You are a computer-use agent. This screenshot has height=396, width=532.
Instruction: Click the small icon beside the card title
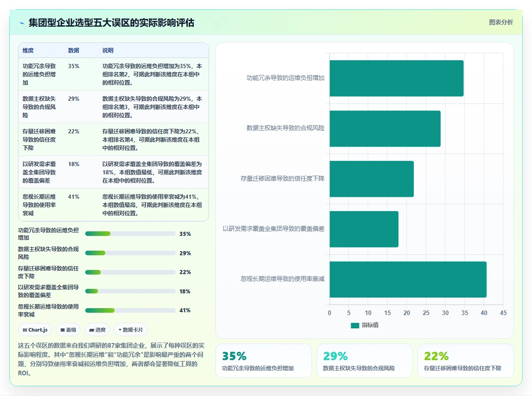pos(22,23)
